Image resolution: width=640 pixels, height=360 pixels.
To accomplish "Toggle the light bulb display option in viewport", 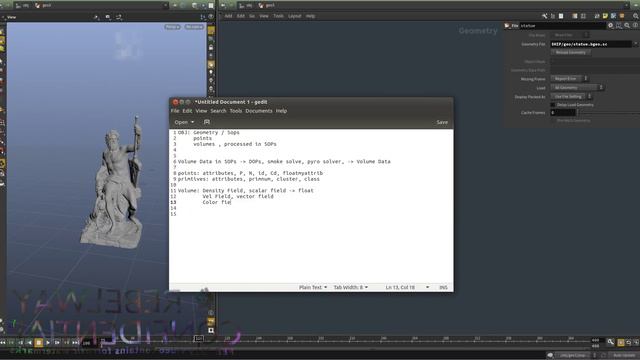I will (211, 73).
